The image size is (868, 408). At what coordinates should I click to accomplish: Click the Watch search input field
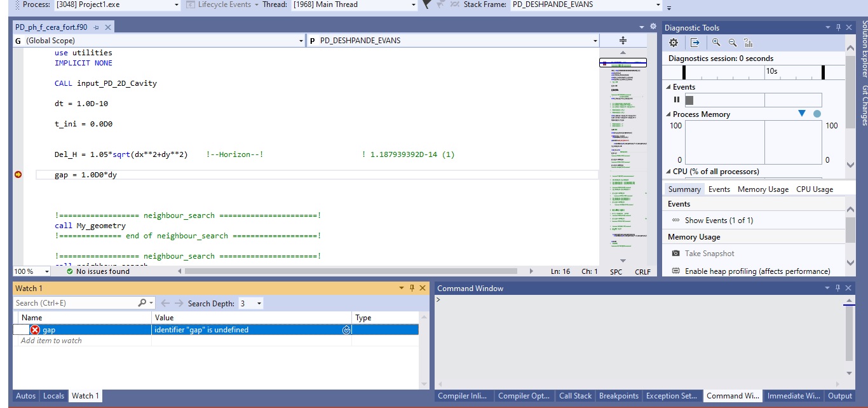76,303
